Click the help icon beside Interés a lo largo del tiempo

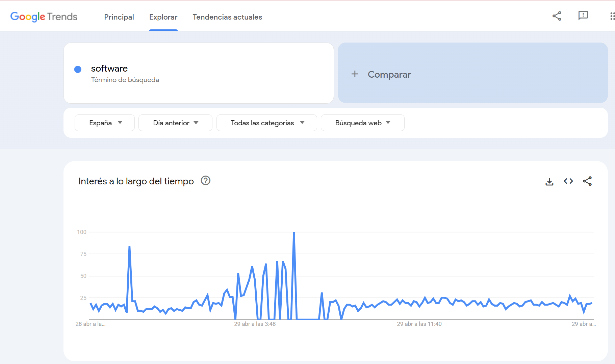pos(206,181)
